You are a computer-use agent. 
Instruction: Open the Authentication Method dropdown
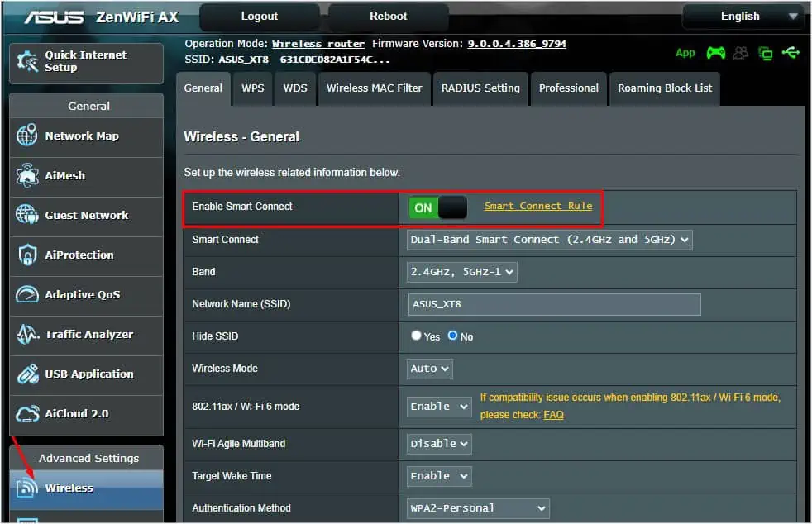tap(477, 508)
